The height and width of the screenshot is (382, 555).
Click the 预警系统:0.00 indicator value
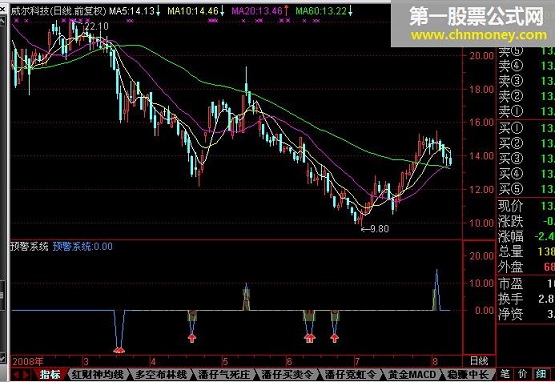point(82,246)
